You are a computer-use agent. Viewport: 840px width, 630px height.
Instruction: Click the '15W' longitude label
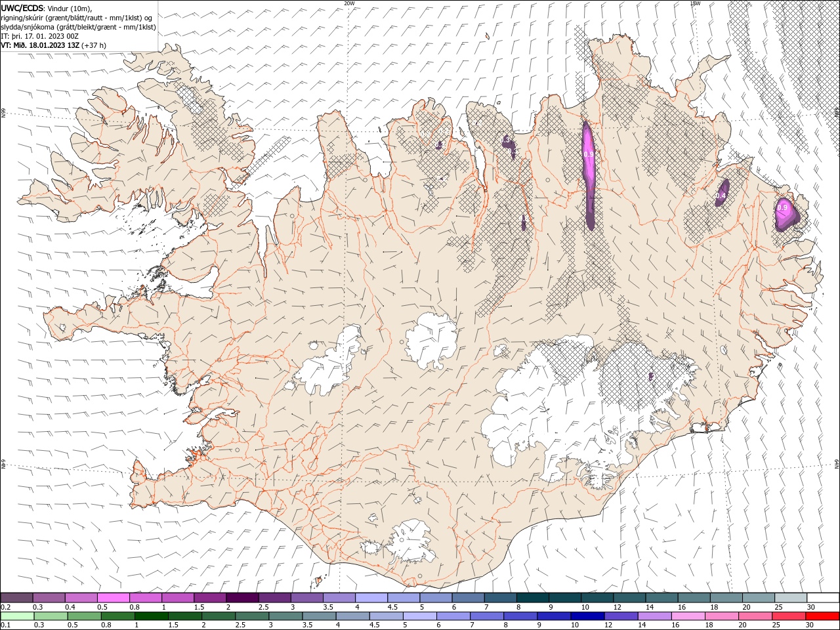[x=695, y=3]
